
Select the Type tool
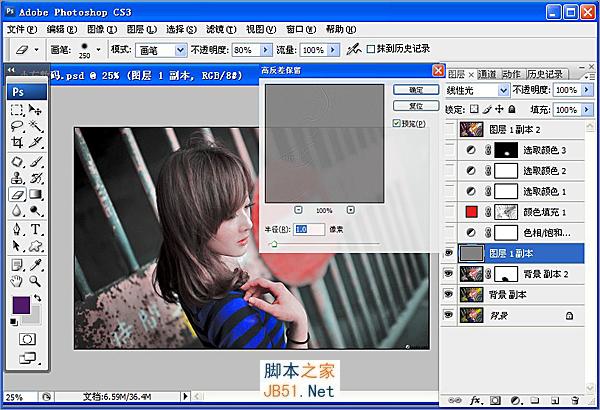36,229
